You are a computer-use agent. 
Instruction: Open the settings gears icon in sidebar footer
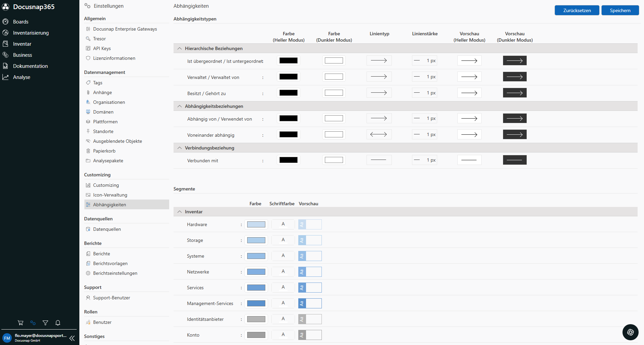pos(33,323)
